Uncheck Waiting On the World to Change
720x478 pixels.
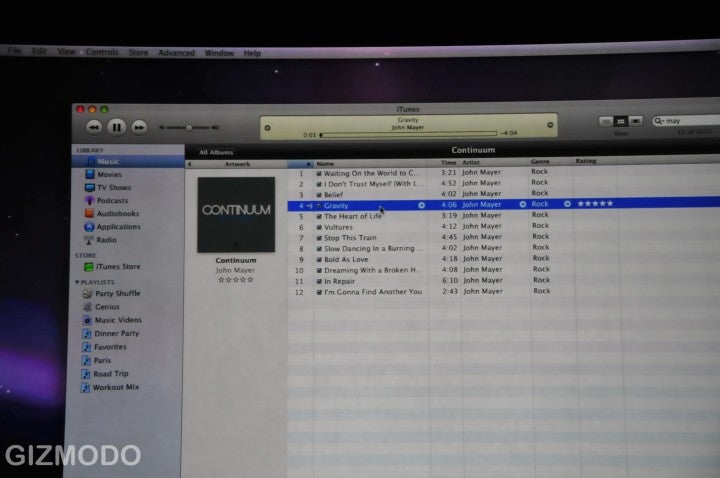(x=319, y=174)
